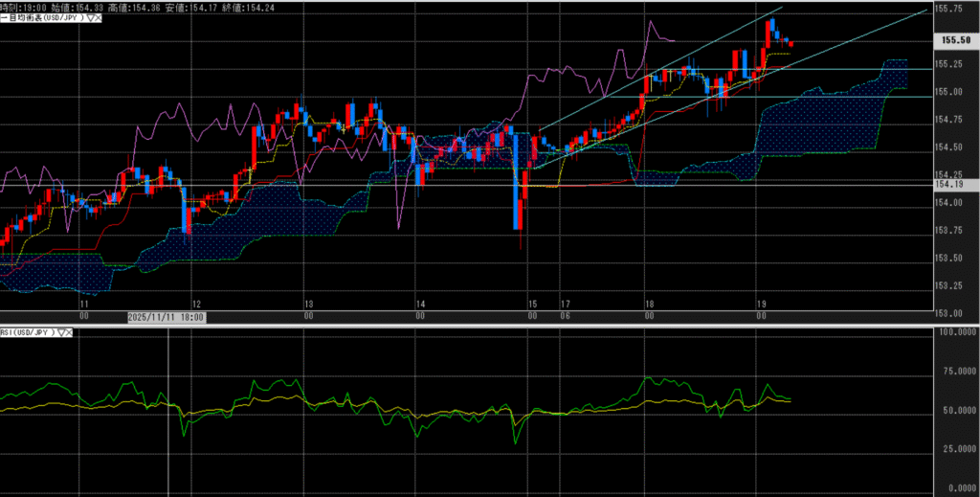Viewport: 980px width, 497px height.
Task: Click the 2025/11/11 18:00 time marker
Action: [167, 316]
